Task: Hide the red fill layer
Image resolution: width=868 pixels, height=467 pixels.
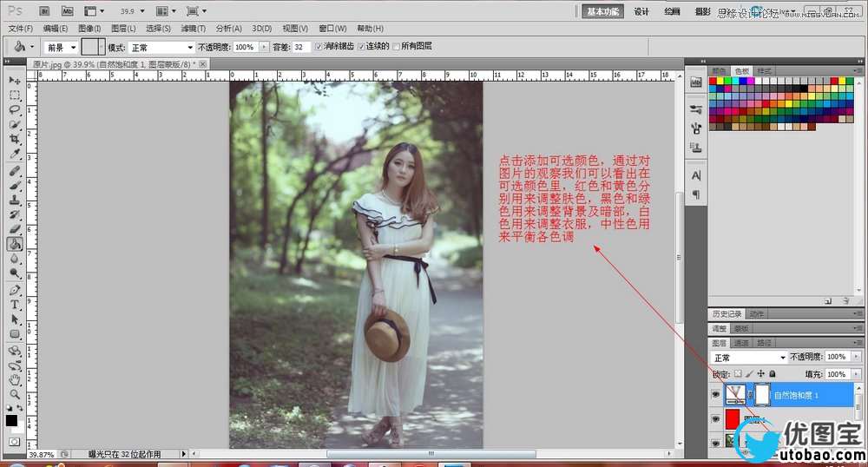Action: (x=716, y=419)
